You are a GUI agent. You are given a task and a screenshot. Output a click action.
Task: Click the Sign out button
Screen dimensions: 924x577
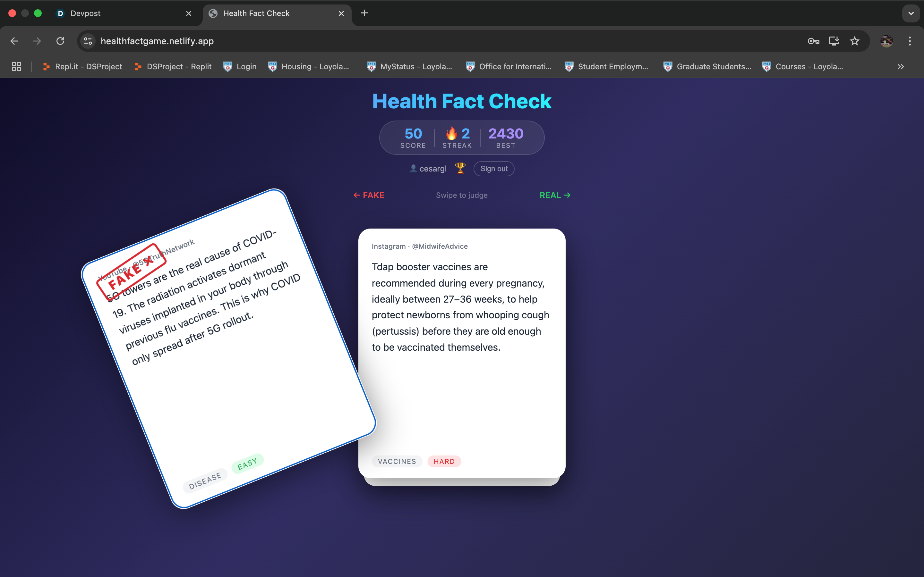point(494,169)
